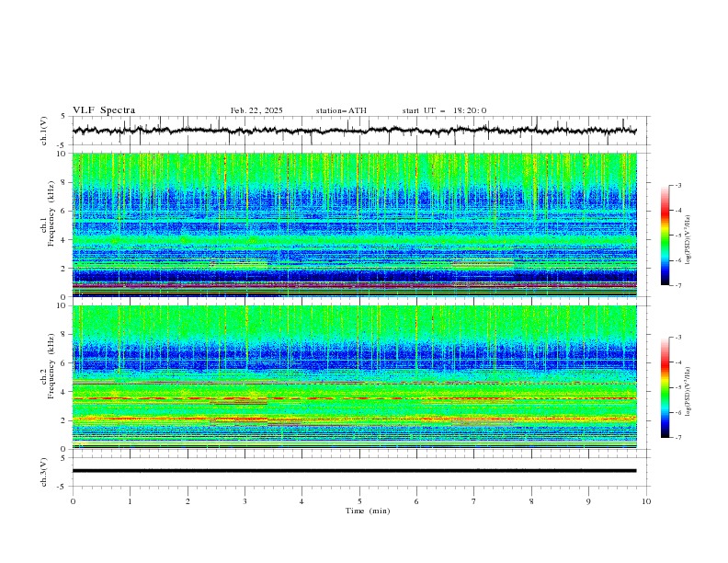Click the '5' tick on the Time axis

[x=359, y=501]
